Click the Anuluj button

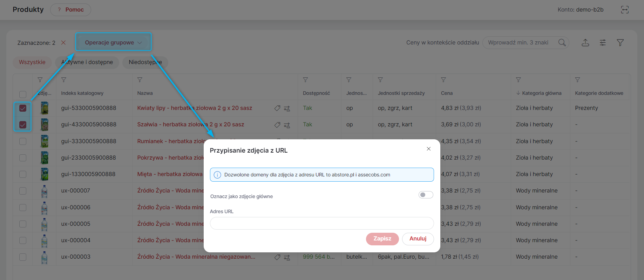[418, 239]
